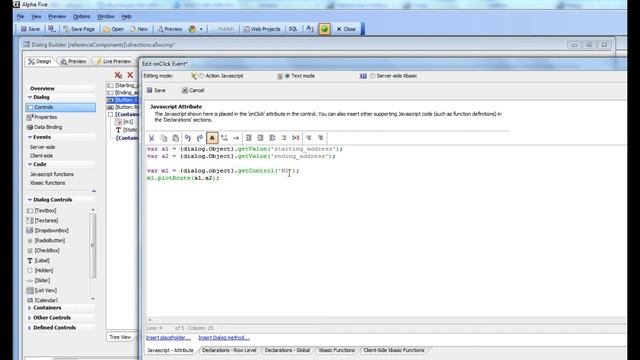The image size is (640, 360).
Task: Select Client-side under Events
Action: coord(41,156)
